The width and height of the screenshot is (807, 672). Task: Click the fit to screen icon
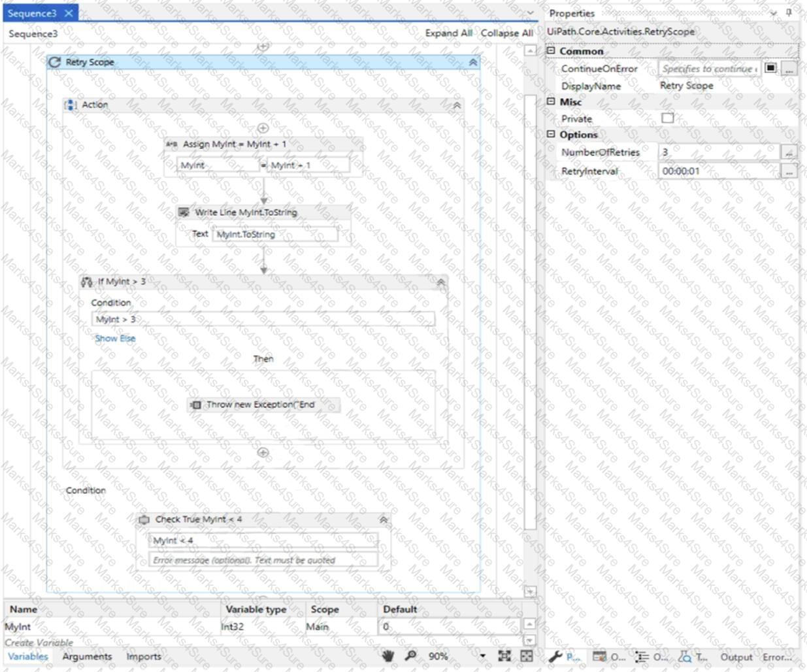coord(504,656)
